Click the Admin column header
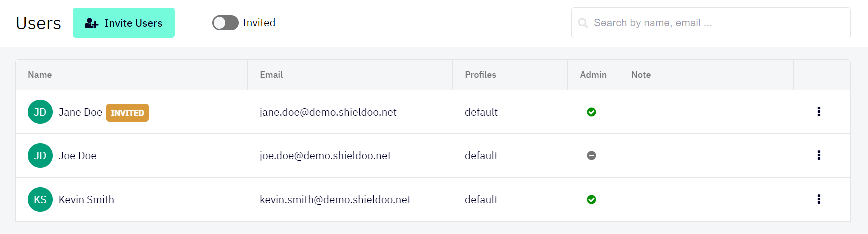 (593, 75)
